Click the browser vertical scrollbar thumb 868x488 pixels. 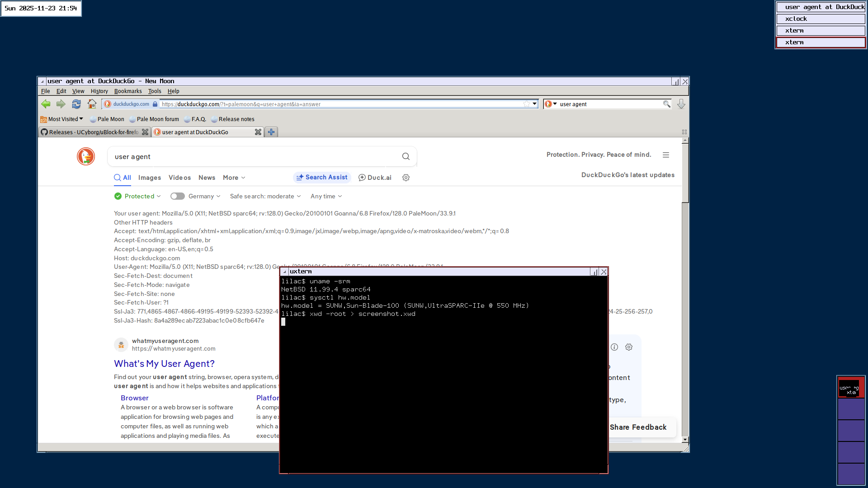click(x=685, y=173)
